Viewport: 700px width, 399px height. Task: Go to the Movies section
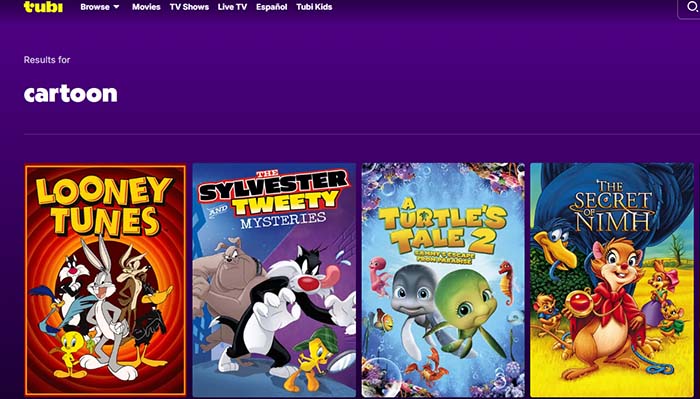[x=146, y=7]
